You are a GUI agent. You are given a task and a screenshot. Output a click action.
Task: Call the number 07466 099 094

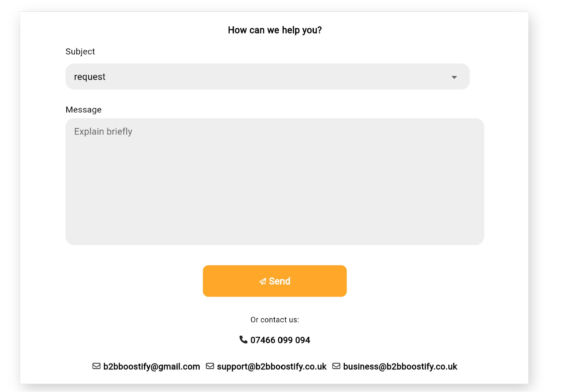[x=280, y=340]
